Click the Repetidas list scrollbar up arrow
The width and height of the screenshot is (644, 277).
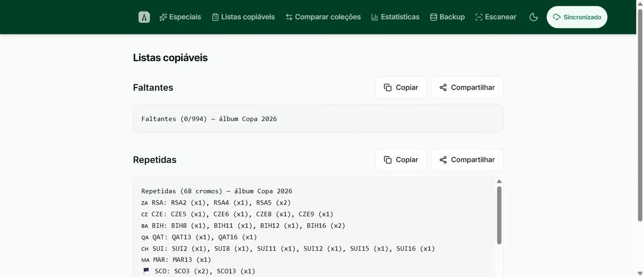pyautogui.click(x=499, y=181)
